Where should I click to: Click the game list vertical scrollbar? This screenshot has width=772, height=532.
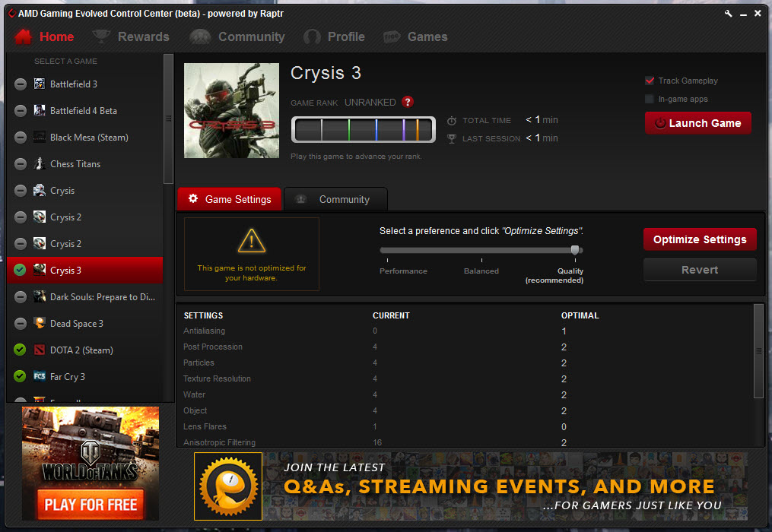tap(168, 119)
